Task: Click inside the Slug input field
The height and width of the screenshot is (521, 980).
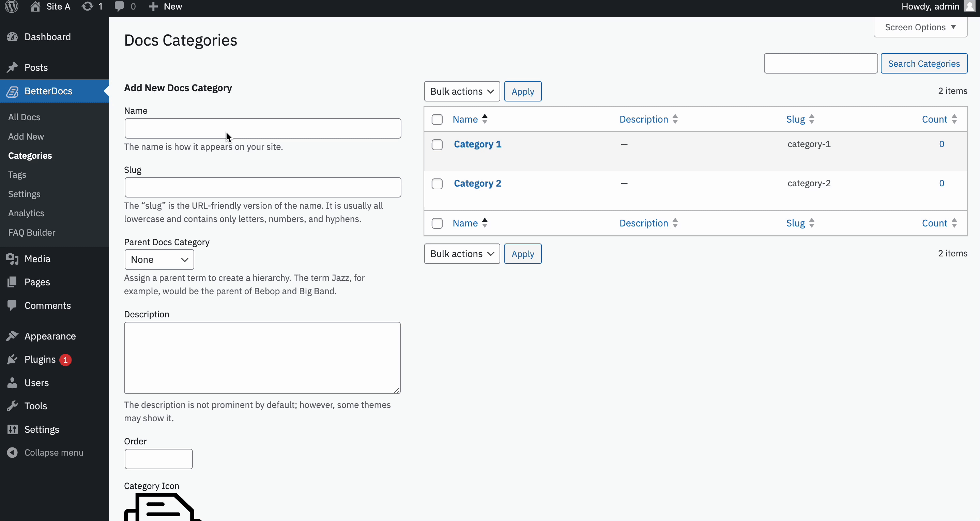Action: click(263, 187)
